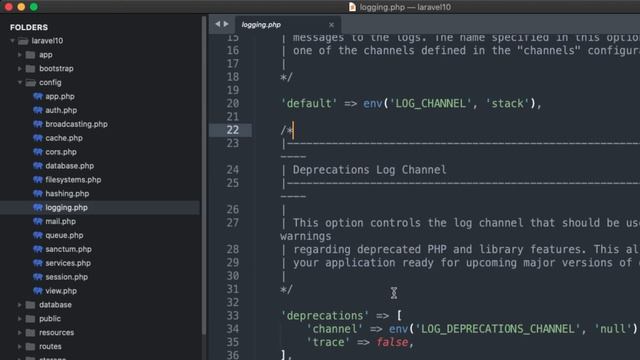640x360 pixels.
Task: Open filesystems.php in the sidebar
Action: [73, 180]
